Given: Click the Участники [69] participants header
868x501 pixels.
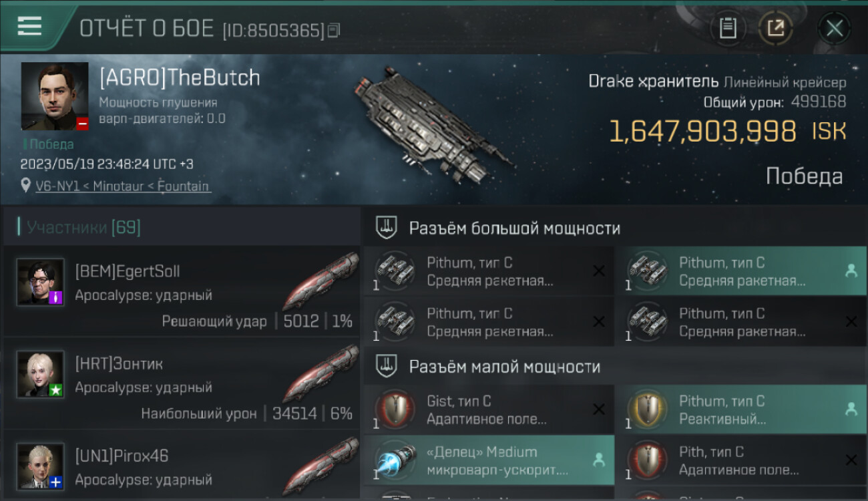Looking at the screenshot, I should click(83, 228).
